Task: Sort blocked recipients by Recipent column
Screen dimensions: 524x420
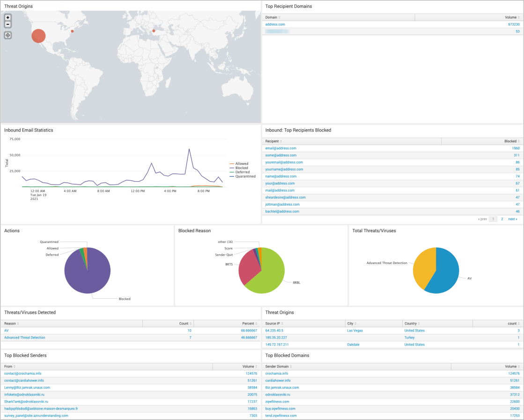Action: pos(273,141)
